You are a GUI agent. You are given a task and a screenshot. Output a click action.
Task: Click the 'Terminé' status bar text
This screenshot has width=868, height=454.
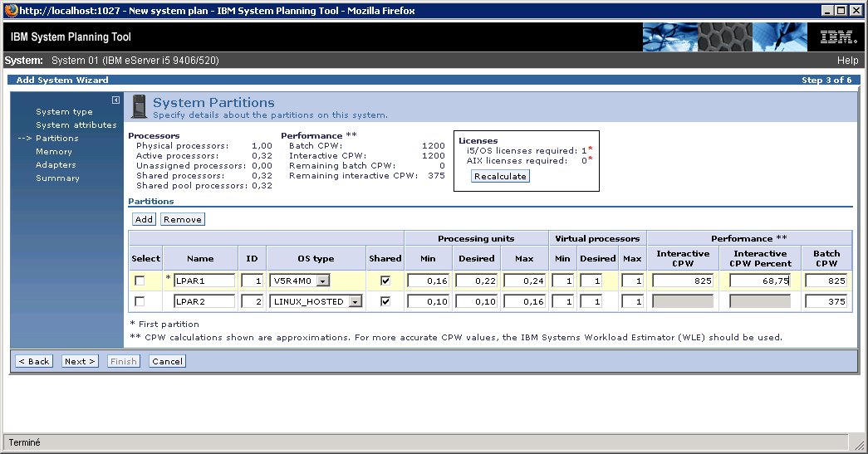coord(24,442)
